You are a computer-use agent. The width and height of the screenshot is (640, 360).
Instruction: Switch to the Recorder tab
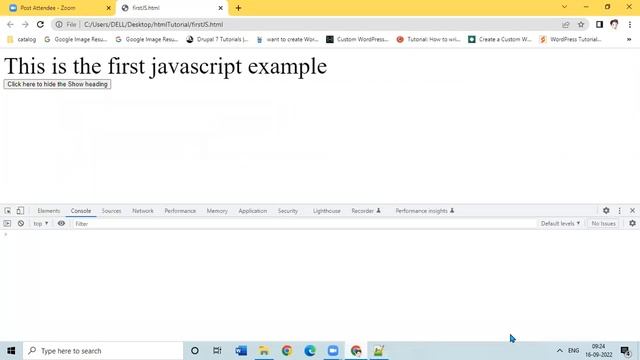click(x=366, y=211)
